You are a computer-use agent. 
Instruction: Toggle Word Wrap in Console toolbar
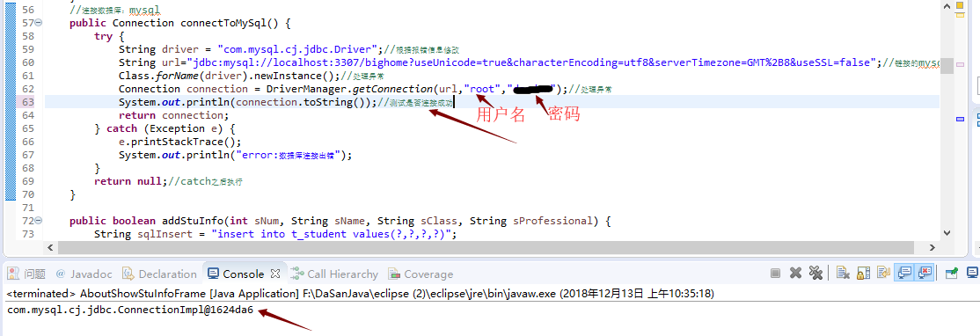click(x=883, y=273)
